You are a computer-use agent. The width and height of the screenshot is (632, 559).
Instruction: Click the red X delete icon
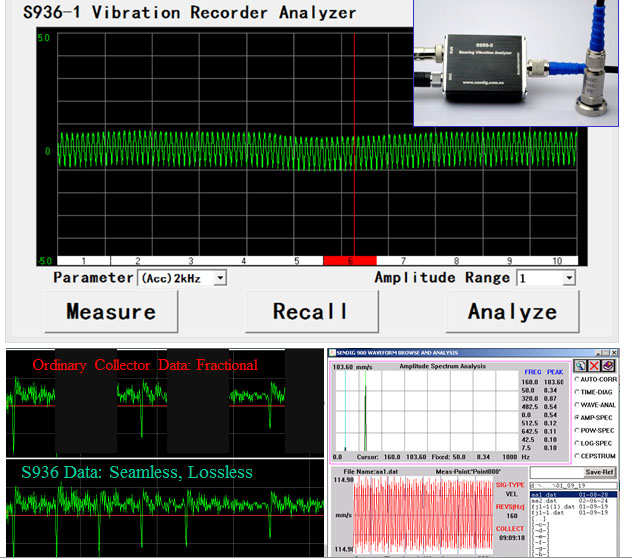pyautogui.click(x=594, y=367)
